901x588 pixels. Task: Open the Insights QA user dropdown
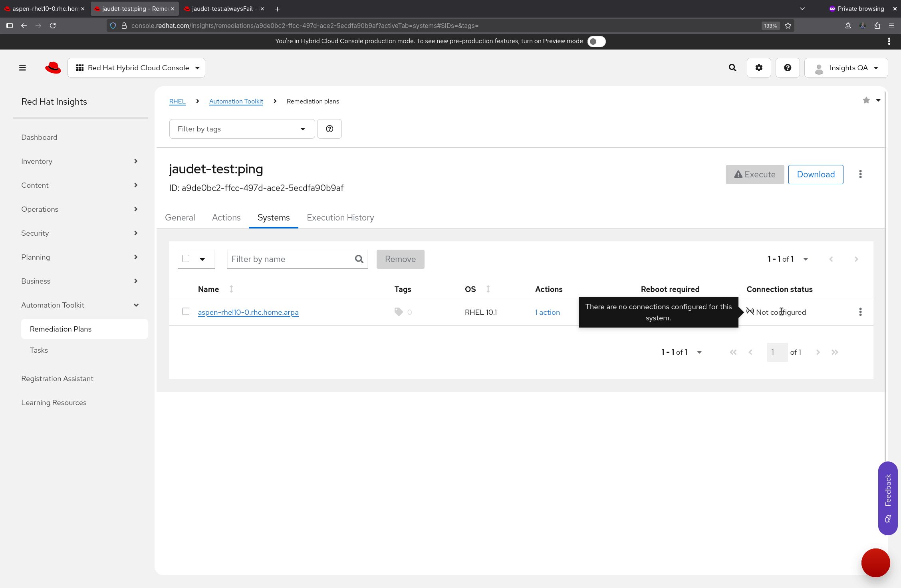point(846,68)
